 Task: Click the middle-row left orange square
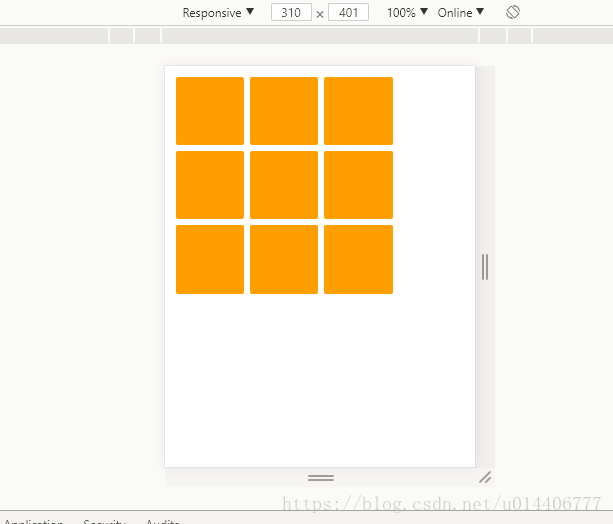tap(210, 185)
